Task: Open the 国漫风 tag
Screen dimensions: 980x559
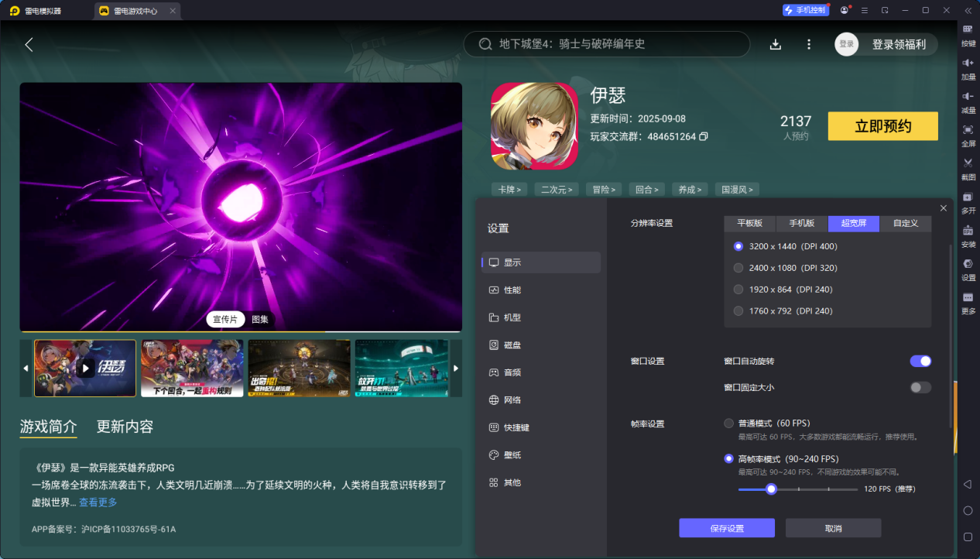Action: 737,189
